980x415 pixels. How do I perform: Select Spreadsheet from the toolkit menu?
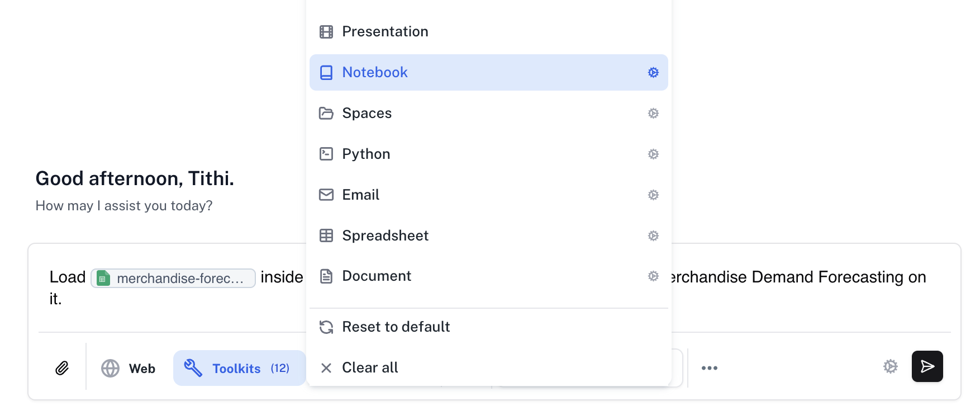(x=385, y=236)
